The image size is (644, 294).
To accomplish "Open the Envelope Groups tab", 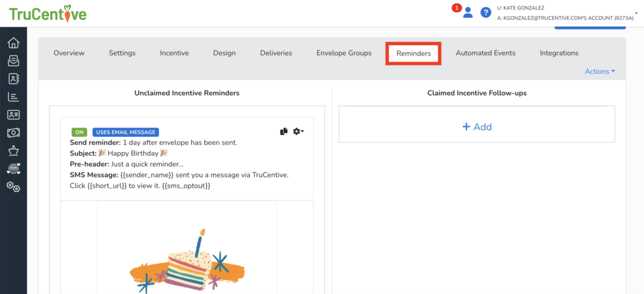I will click(343, 53).
